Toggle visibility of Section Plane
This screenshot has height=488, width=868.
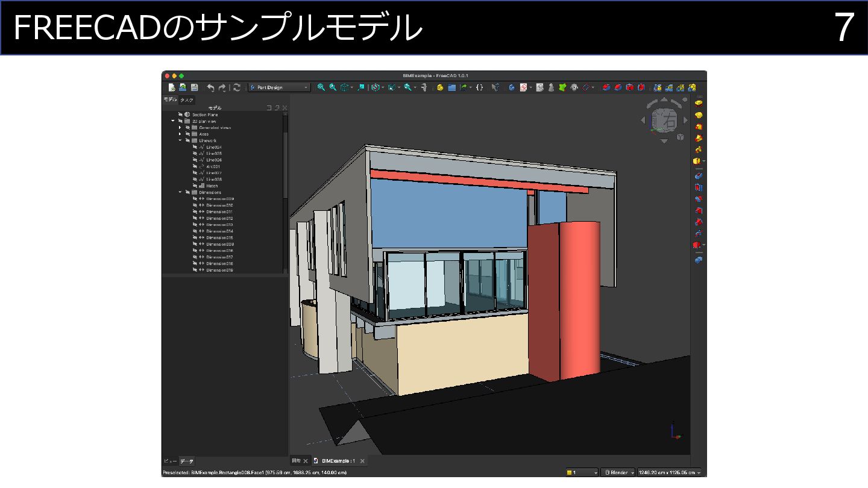180,114
